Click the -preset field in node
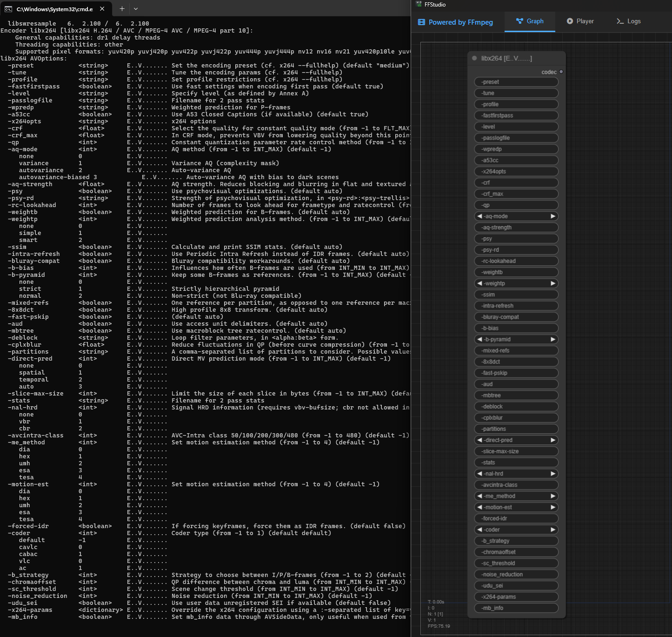The width and height of the screenshot is (672, 637). 516,82
